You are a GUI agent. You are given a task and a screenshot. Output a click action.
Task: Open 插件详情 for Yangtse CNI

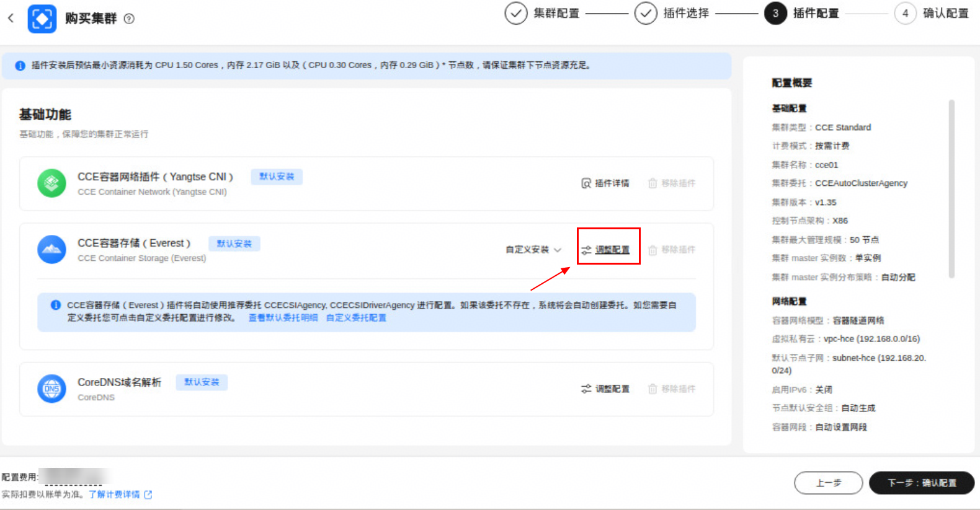coord(605,183)
